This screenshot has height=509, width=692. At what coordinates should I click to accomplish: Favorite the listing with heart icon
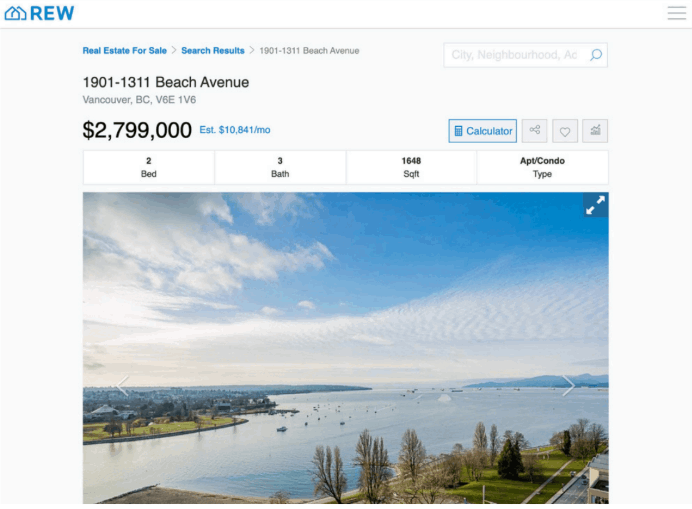(x=565, y=131)
